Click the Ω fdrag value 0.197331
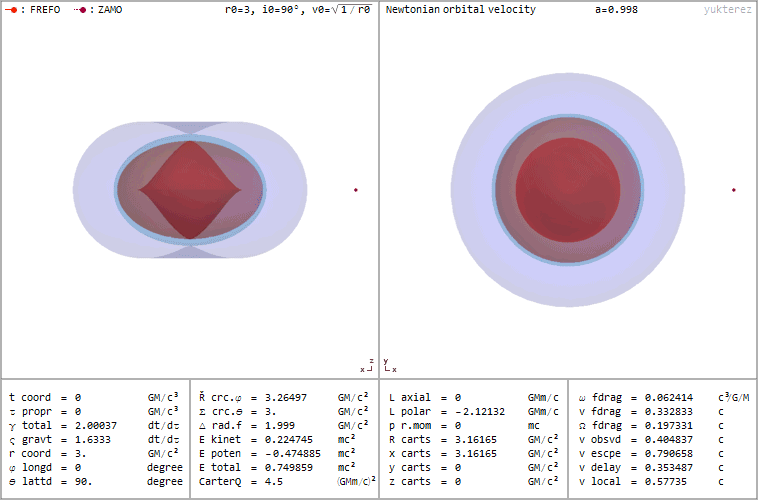The width and height of the screenshot is (758, 500). pyautogui.click(x=669, y=426)
